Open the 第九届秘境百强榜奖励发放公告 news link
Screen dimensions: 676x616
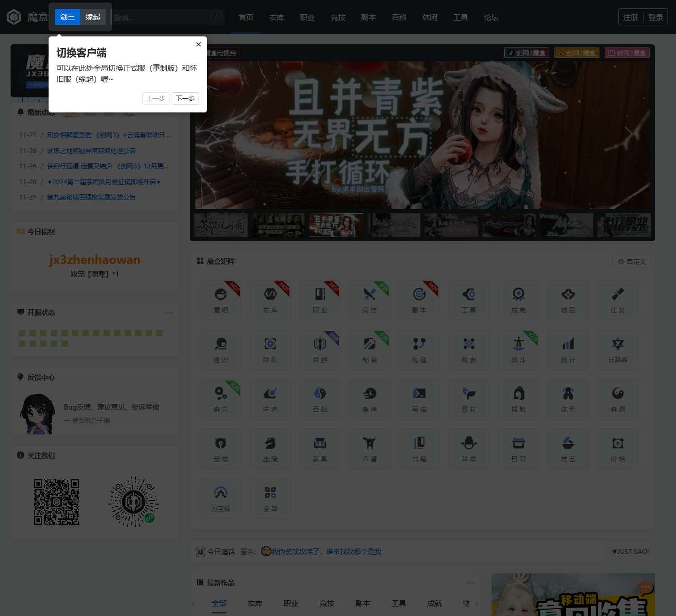pyautogui.click(x=91, y=197)
